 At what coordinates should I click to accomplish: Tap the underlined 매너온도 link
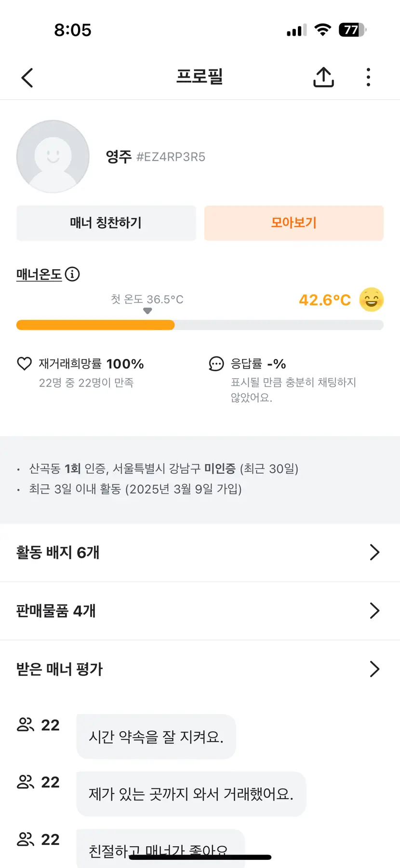[39, 275]
